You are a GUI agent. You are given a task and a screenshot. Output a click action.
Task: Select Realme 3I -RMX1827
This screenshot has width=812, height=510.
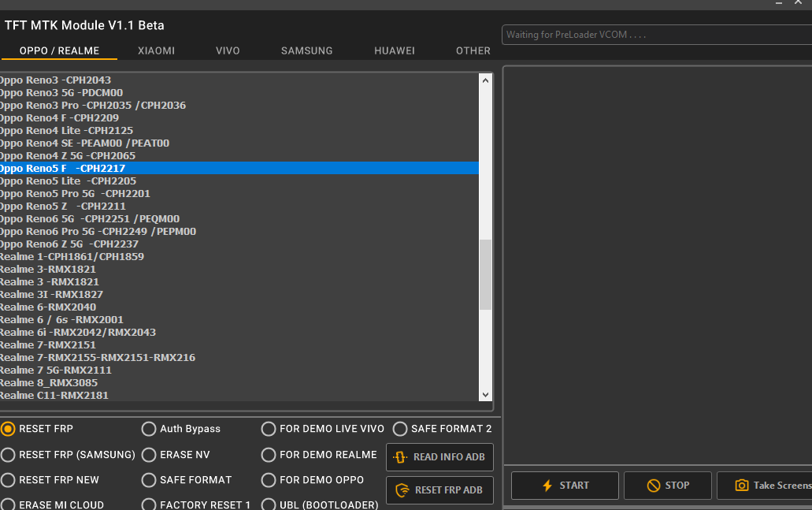(239, 294)
